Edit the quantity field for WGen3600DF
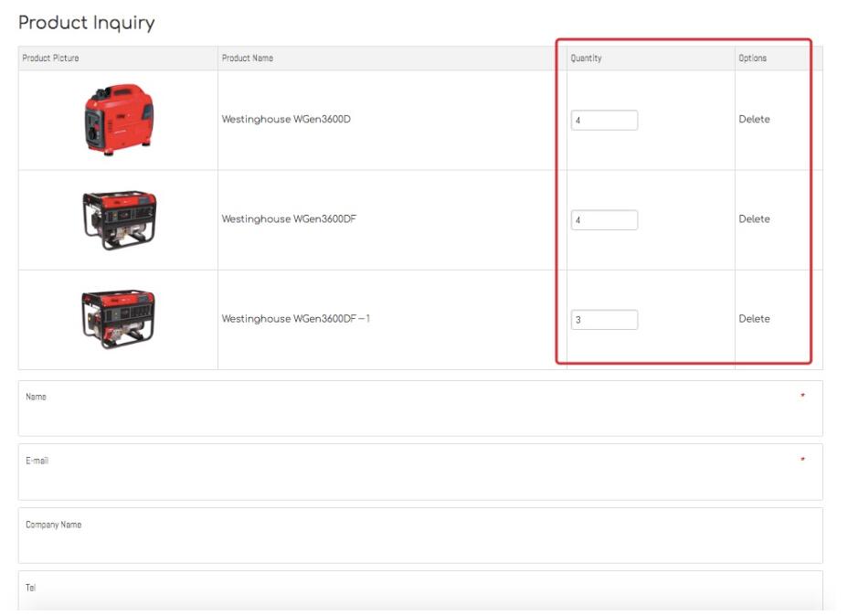Viewport: 848px width, 616px height. 604,220
